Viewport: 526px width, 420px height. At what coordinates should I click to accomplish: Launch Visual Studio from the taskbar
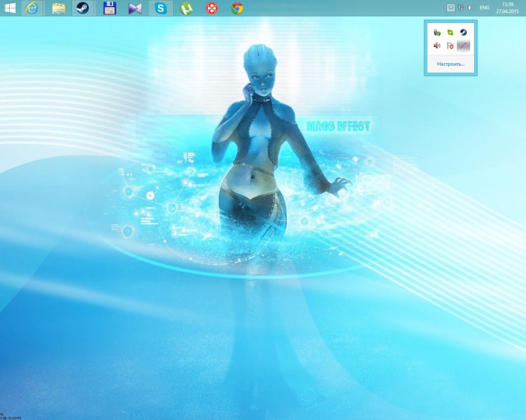point(135,9)
